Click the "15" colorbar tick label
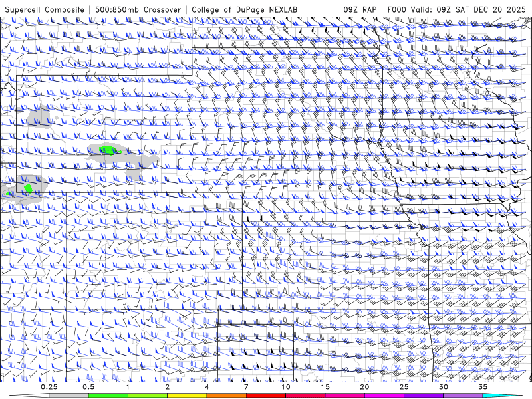This screenshot has width=532, height=399. click(325, 387)
